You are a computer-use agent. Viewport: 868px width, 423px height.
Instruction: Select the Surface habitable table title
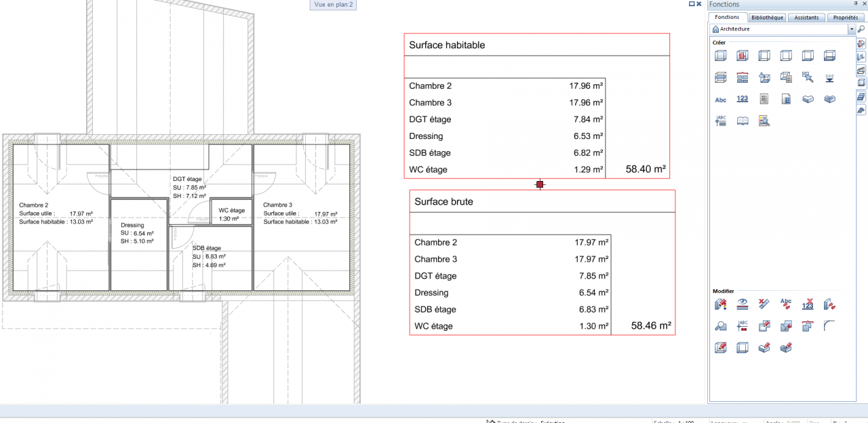(447, 45)
